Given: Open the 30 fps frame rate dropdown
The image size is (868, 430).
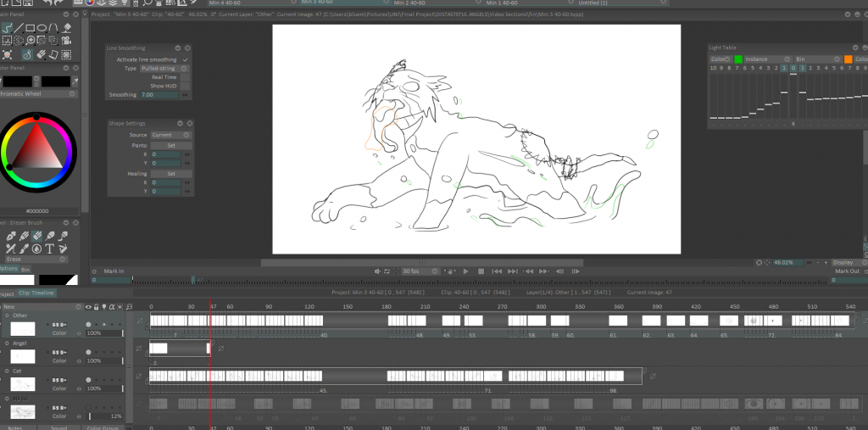Looking at the screenshot, I should 420,271.
